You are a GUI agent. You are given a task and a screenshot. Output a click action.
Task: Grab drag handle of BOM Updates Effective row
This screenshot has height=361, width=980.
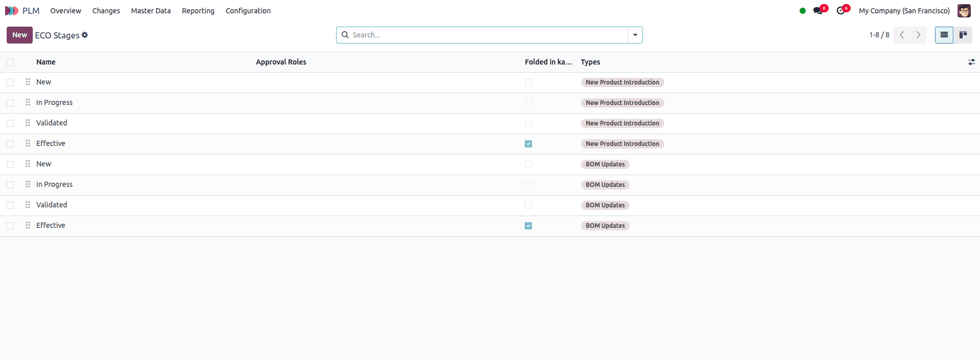point(28,225)
